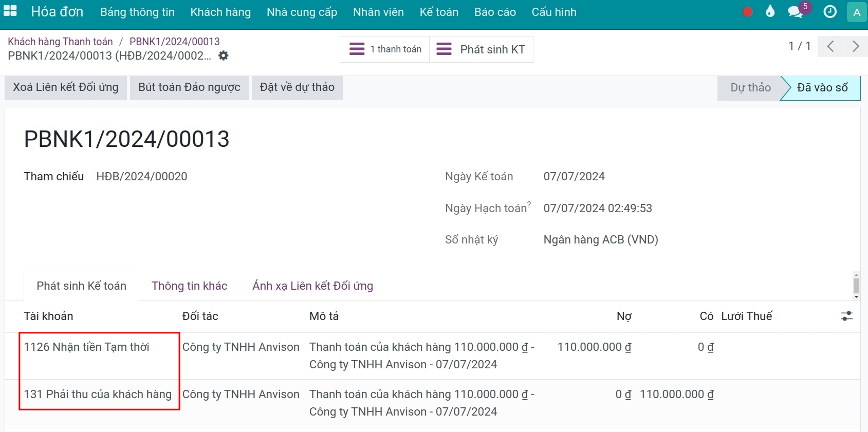The image size is (868, 432).
Task: Open the 1 thanh toán smart button
Action: [385, 49]
